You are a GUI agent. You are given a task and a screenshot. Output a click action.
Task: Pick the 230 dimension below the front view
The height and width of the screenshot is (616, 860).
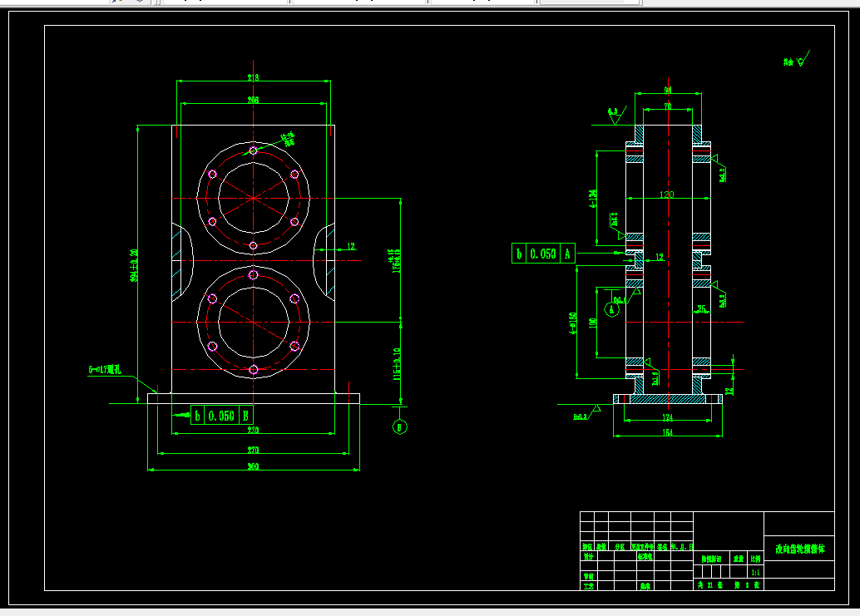(x=253, y=431)
